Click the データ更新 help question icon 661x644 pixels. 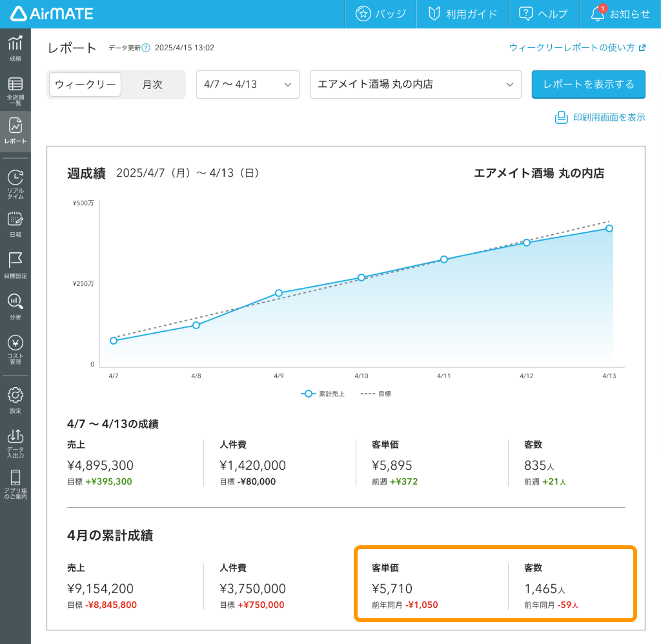click(146, 48)
